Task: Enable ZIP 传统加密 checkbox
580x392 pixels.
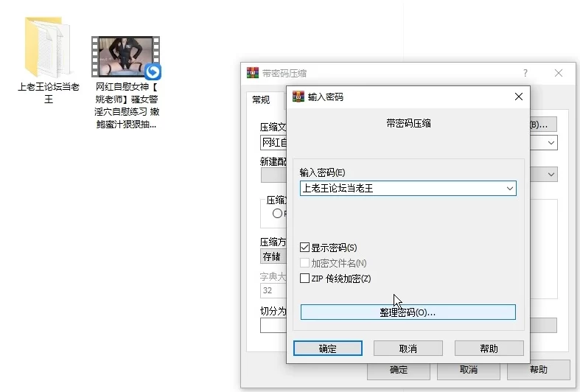Action: (305, 279)
